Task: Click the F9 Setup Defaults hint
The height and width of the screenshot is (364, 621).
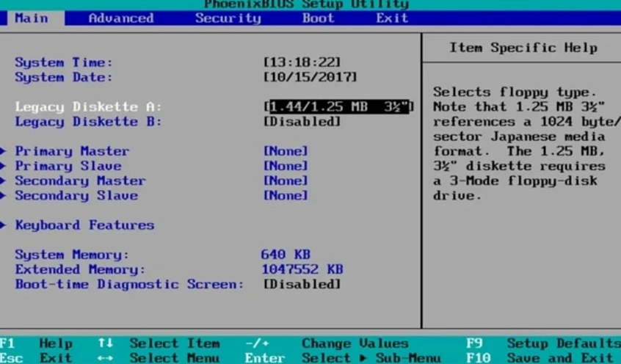Action: point(543,343)
